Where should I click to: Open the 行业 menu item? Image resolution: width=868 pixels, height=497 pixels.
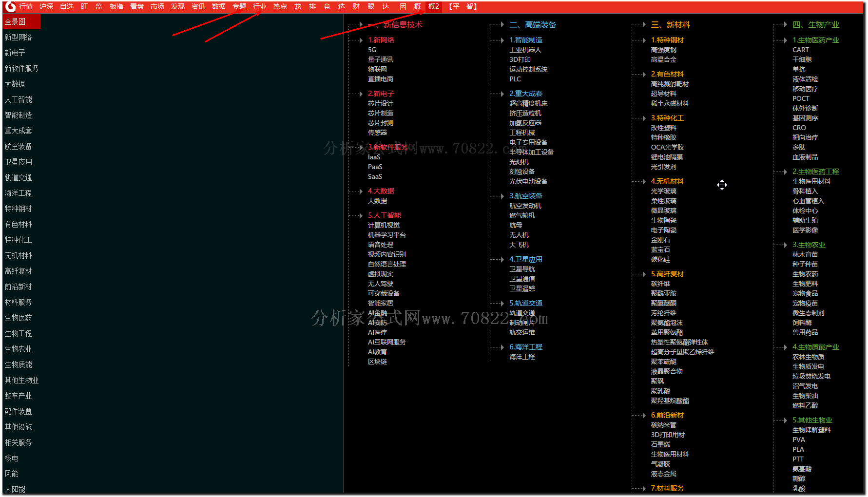260,6
